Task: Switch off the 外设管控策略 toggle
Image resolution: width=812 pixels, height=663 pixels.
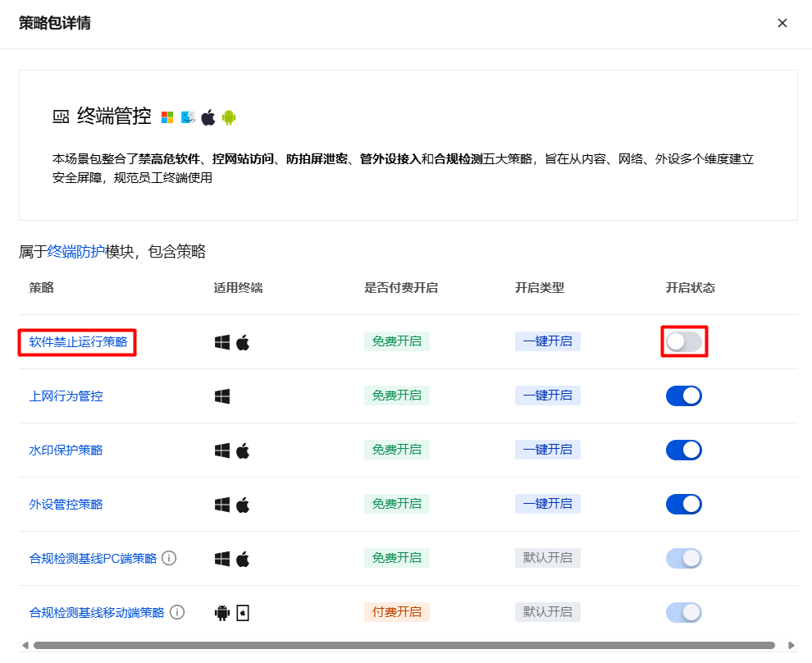Action: pyautogui.click(x=683, y=504)
